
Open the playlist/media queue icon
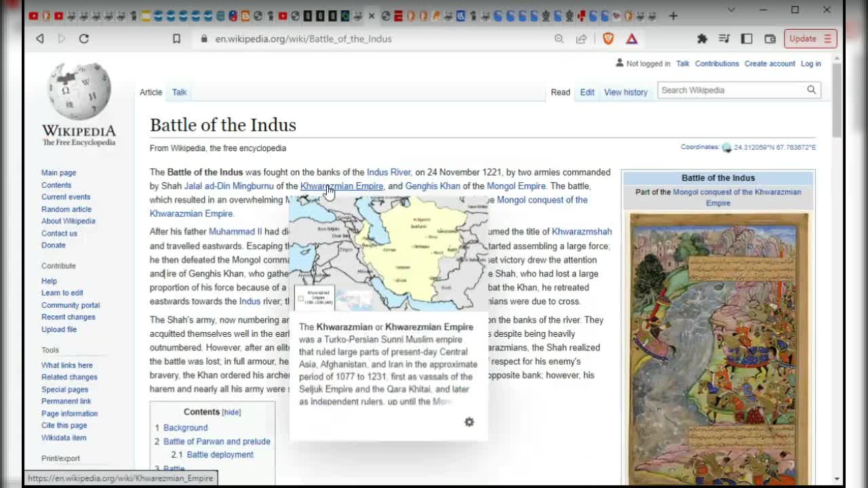pyautogui.click(x=724, y=39)
